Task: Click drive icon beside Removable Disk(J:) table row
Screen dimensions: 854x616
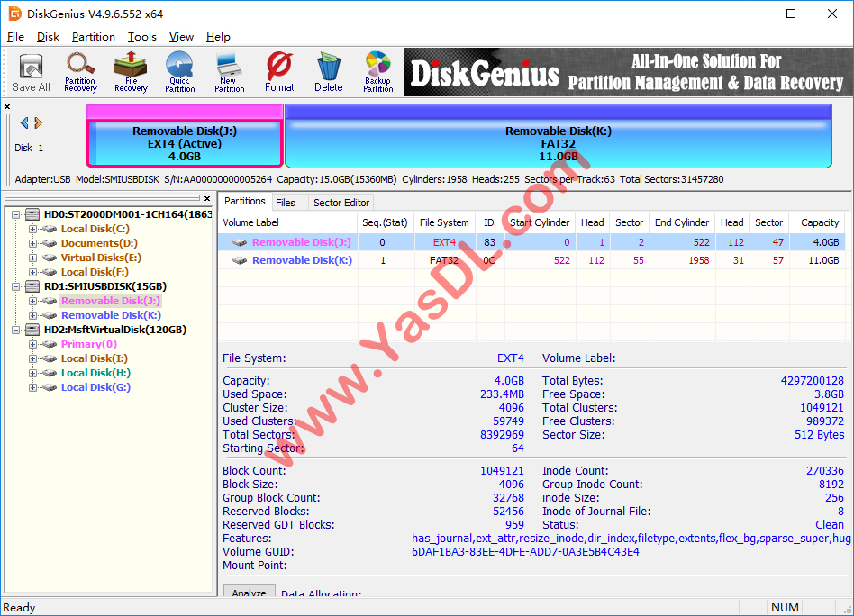Action: [240, 242]
